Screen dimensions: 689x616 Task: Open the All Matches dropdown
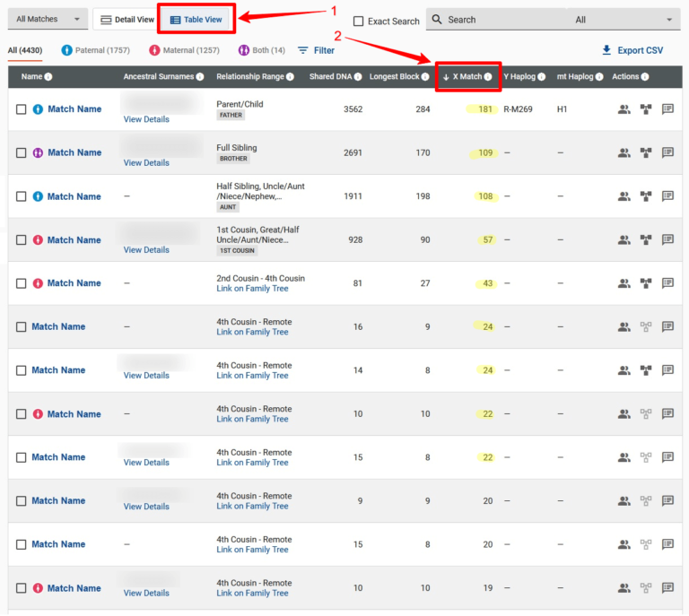click(48, 19)
